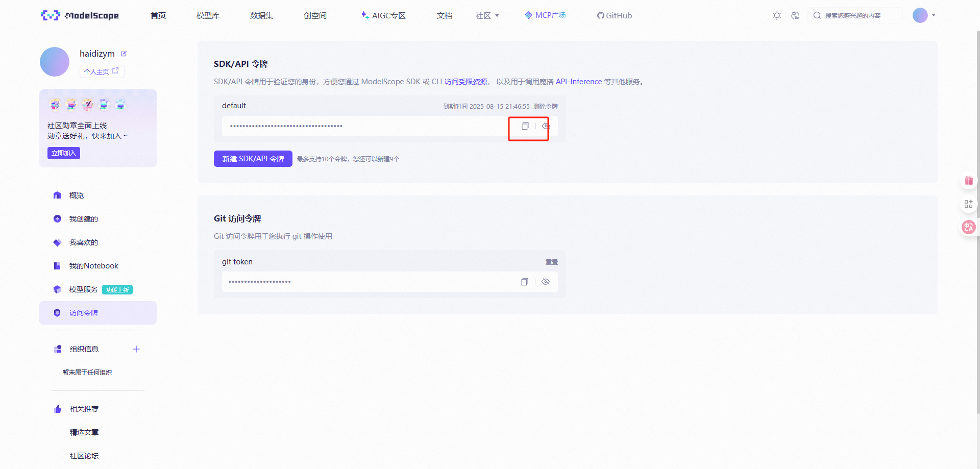Click 删除令牌 for default token
The width and height of the screenshot is (980, 469).
pos(546,107)
